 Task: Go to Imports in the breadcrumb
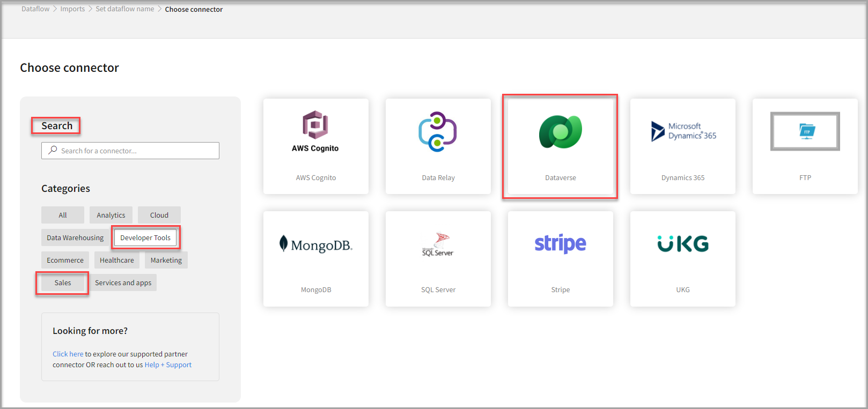[x=72, y=9]
